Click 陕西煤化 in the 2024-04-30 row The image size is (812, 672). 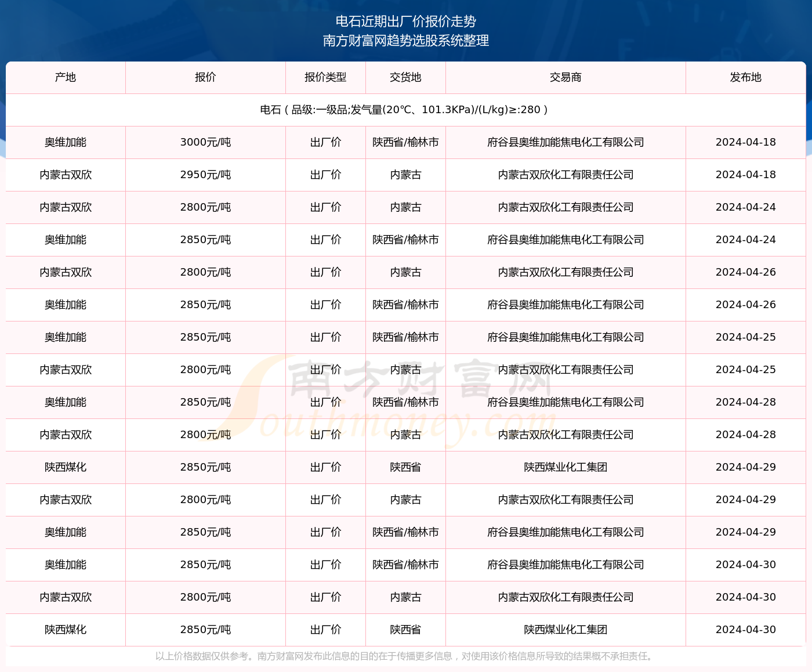[66, 630]
